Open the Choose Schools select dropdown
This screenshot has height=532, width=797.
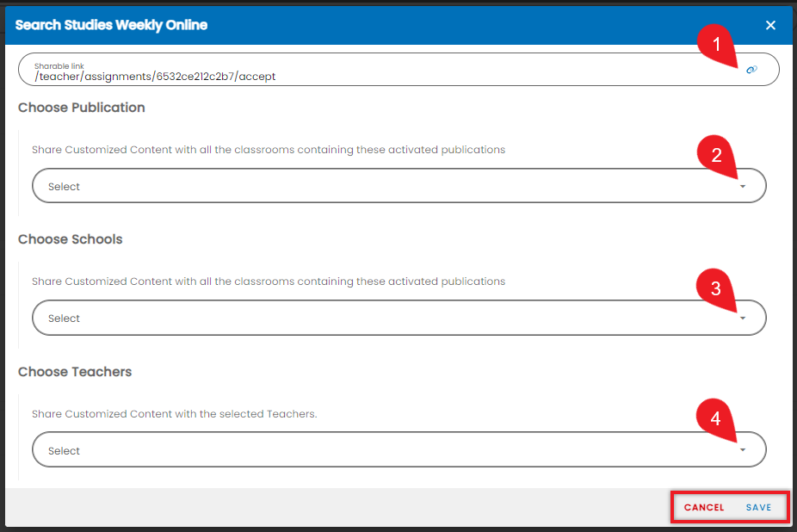pyautogui.click(x=399, y=318)
